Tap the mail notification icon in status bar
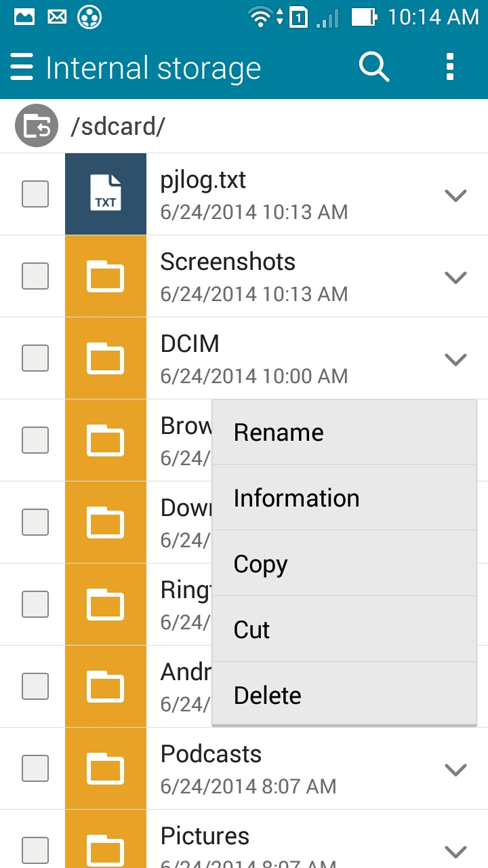This screenshot has height=868, width=488. 57,17
